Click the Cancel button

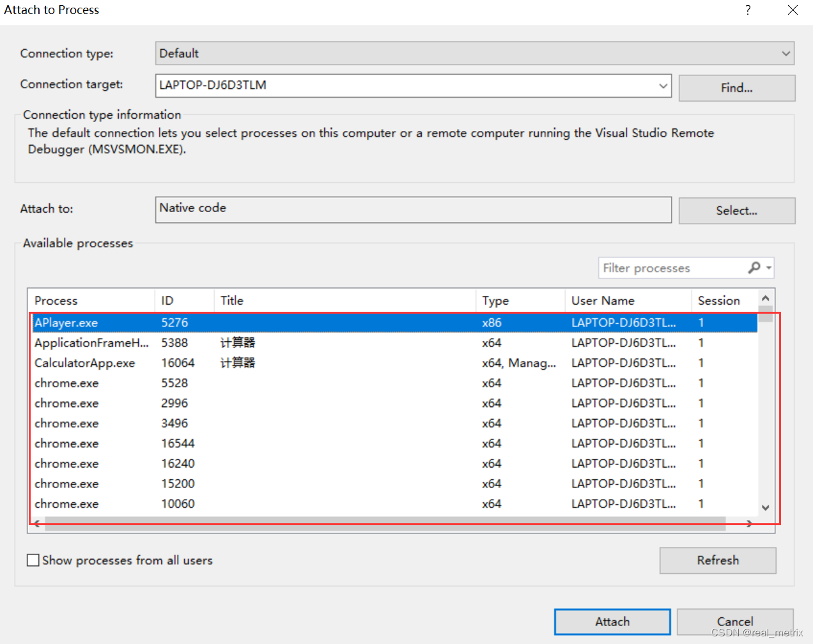[735, 622]
